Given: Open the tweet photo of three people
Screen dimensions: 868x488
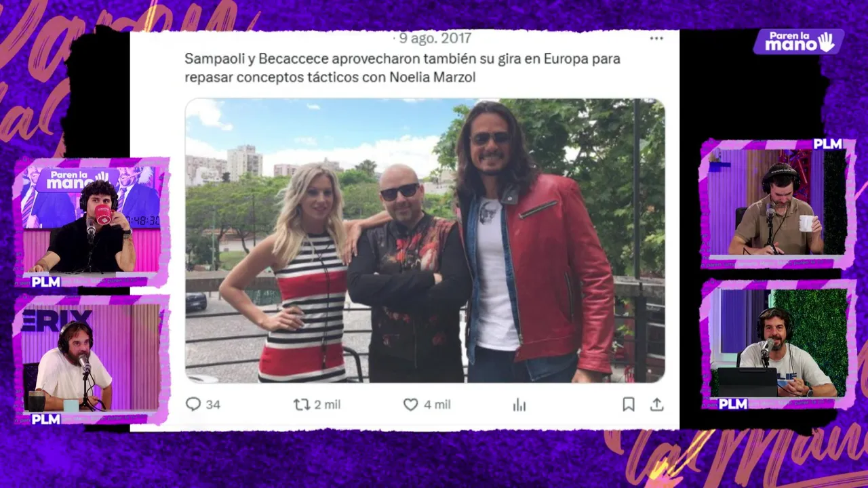Looking at the screenshot, I should (425, 241).
